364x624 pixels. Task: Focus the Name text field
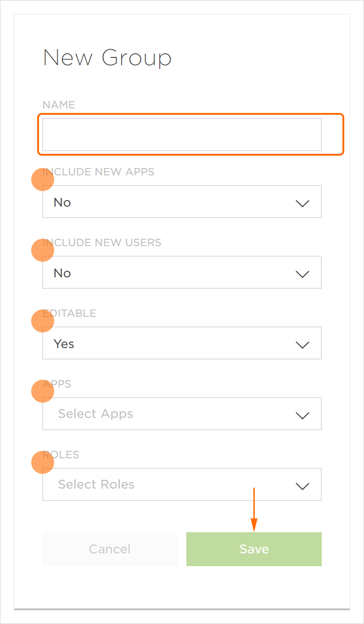point(182,135)
